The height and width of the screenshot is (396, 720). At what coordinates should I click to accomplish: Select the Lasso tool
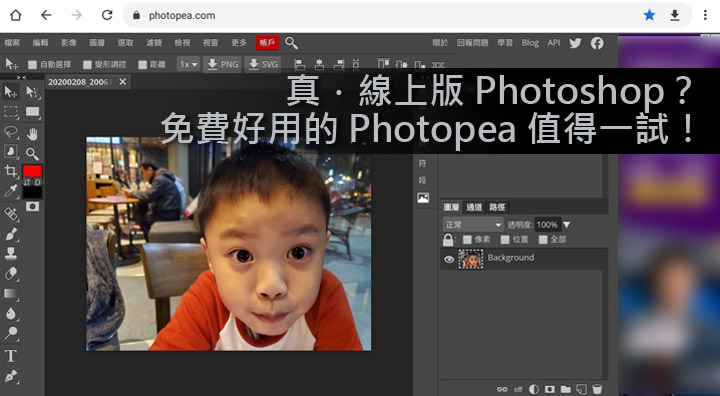pyautogui.click(x=11, y=133)
